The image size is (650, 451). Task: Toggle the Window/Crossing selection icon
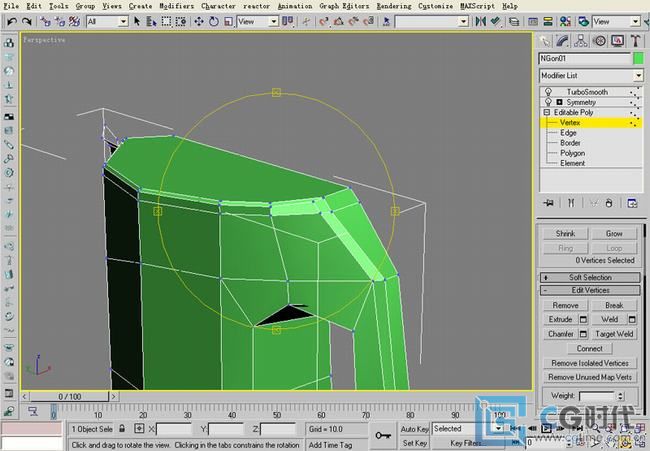coord(181,21)
